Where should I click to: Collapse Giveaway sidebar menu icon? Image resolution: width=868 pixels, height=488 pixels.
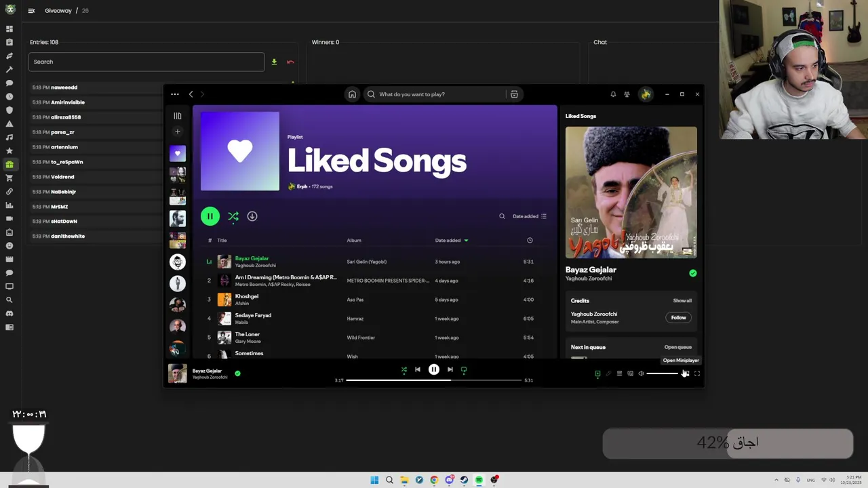pyautogui.click(x=31, y=11)
